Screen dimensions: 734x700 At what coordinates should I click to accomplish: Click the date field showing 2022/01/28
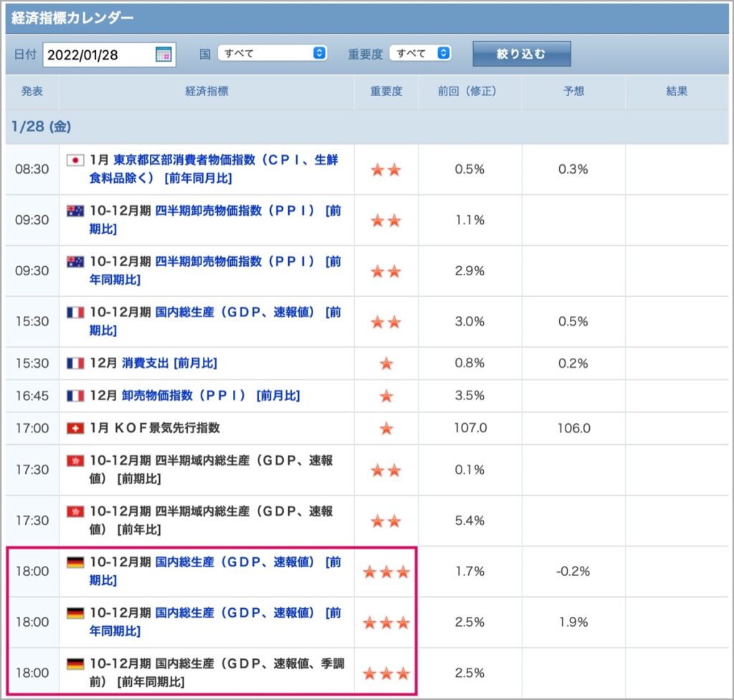coord(109,55)
